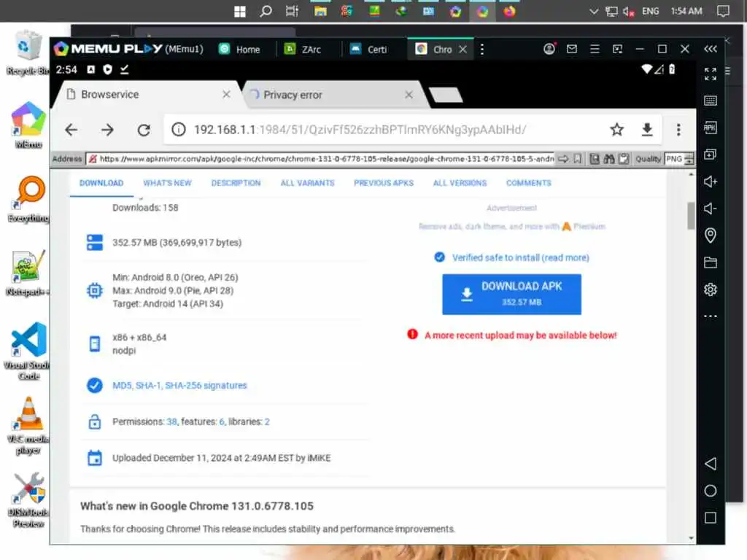
Task: Lower volume with the volume down icon
Action: pos(710,209)
